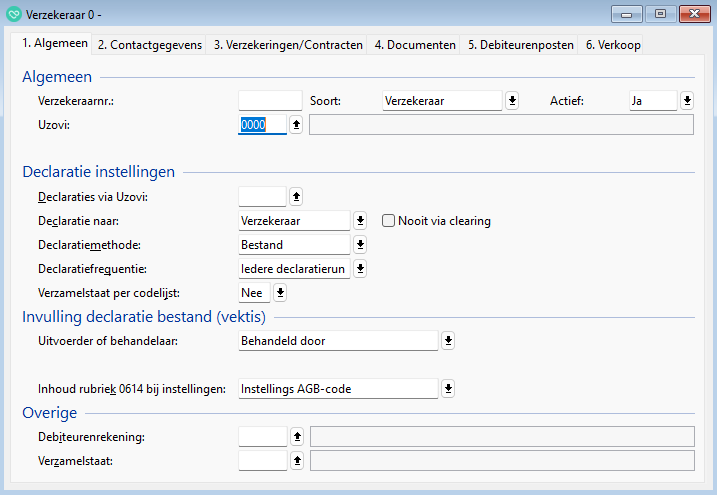Screen dimensions: 717x495
Task: Close the Verzekeraar window
Action: coord(695,14)
